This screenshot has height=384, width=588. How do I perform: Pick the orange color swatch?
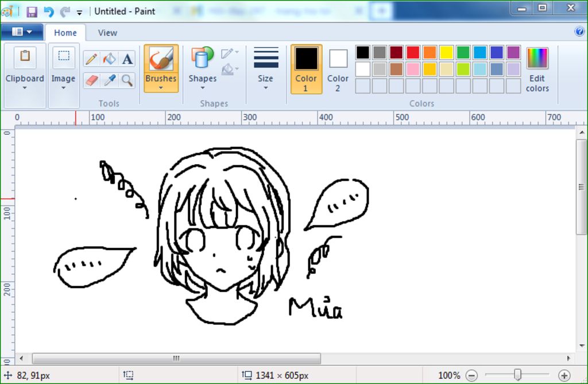430,52
